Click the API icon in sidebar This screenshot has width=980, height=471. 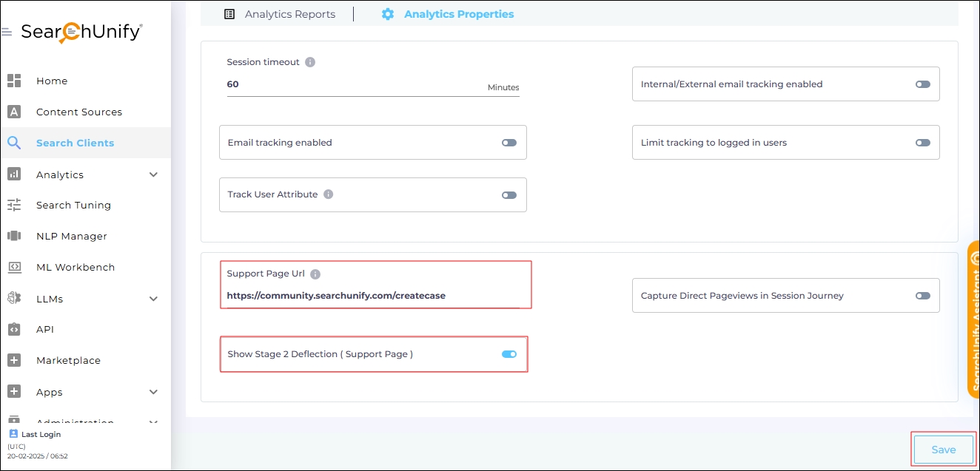[14, 329]
